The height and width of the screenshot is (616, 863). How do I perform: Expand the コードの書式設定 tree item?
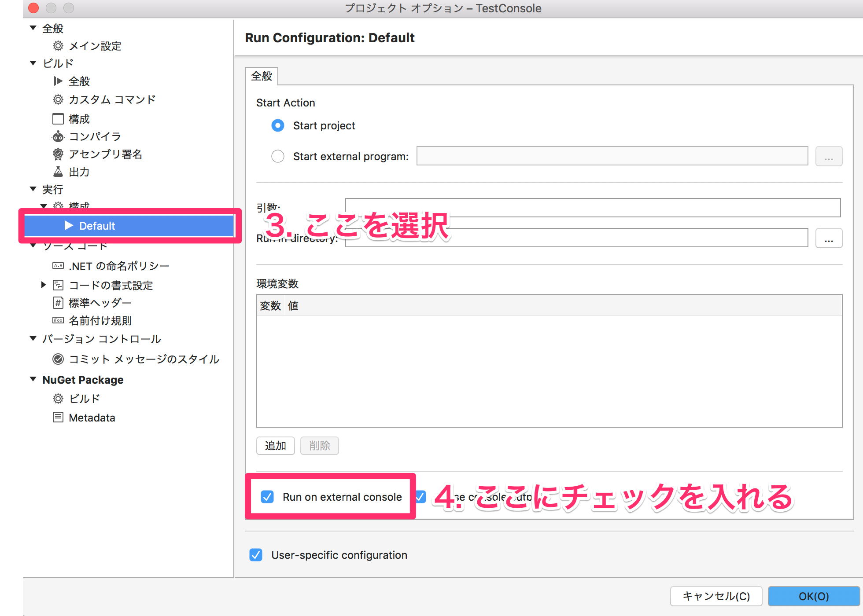pos(43,285)
